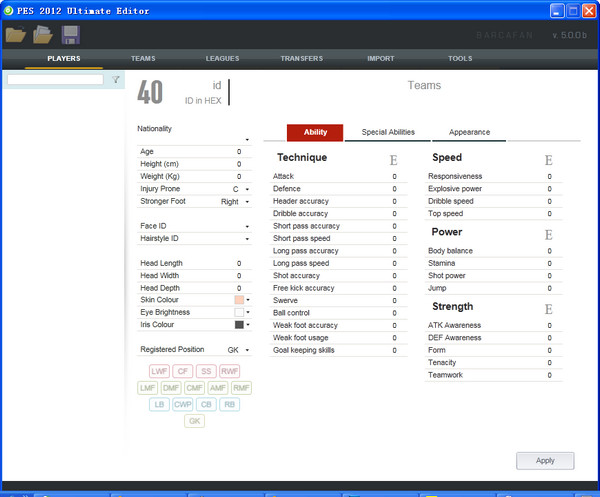The width and height of the screenshot is (600, 497).
Task: Go to the LEAGUES tab
Action: pyautogui.click(x=222, y=59)
